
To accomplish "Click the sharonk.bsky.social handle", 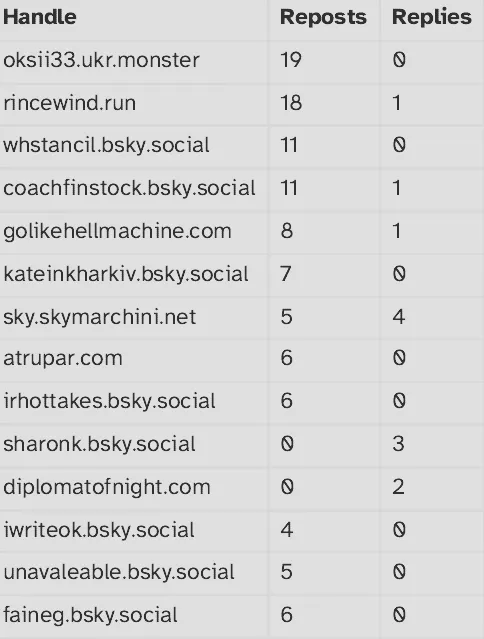I will coord(99,444).
